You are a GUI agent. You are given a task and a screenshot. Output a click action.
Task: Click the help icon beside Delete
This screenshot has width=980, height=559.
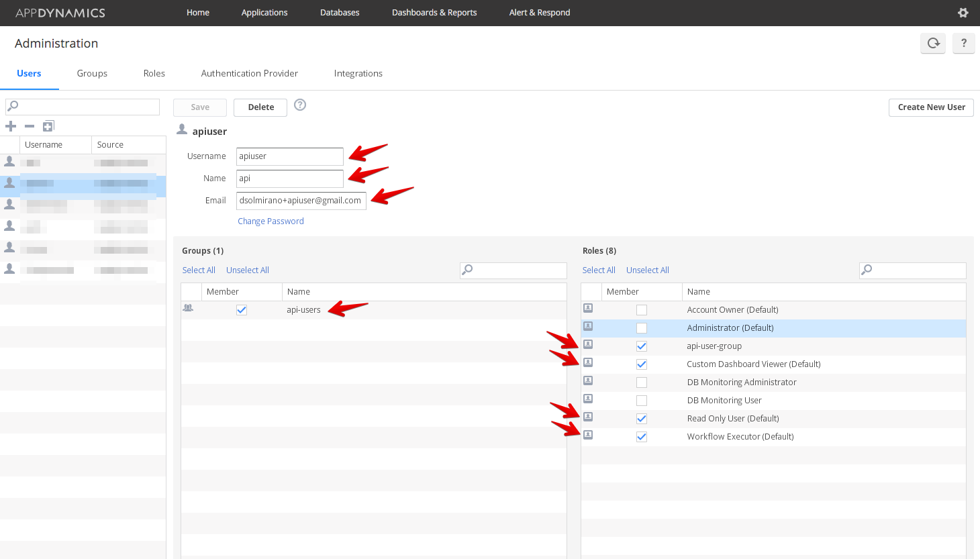point(300,105)
